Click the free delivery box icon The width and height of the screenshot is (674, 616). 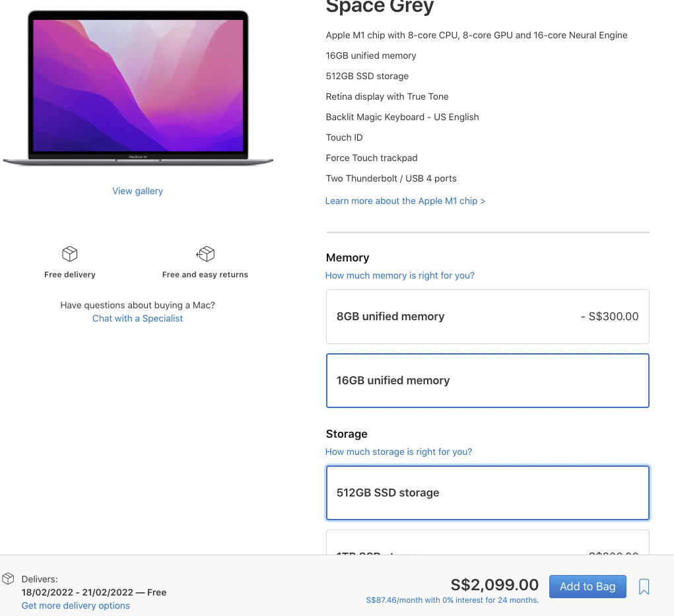(70, 254)
